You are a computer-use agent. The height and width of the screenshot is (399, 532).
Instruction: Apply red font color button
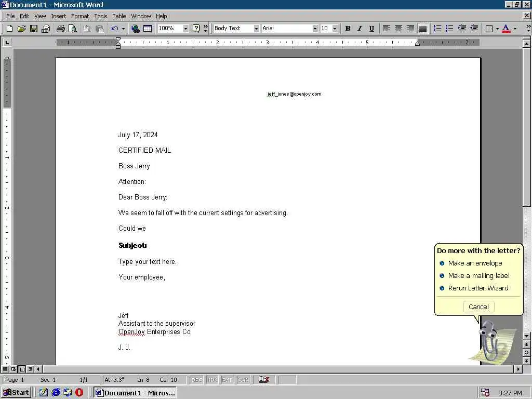(506, 29)
